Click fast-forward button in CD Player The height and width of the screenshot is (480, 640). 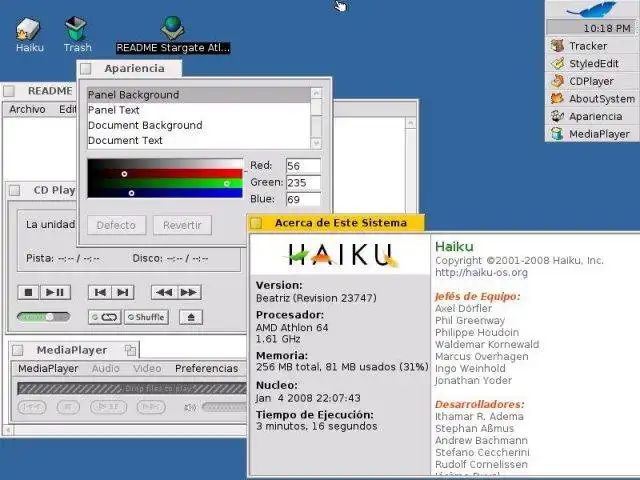pyautogui.click(x=189, y=292)
